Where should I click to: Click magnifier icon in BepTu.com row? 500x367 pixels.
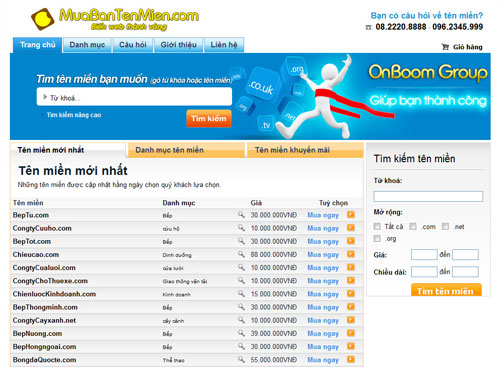[x=241, y=215]
